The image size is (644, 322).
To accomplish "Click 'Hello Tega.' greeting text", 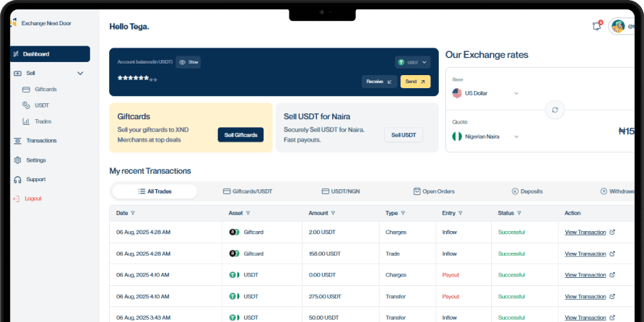I will pyautogui.click(x=129, y=27).
